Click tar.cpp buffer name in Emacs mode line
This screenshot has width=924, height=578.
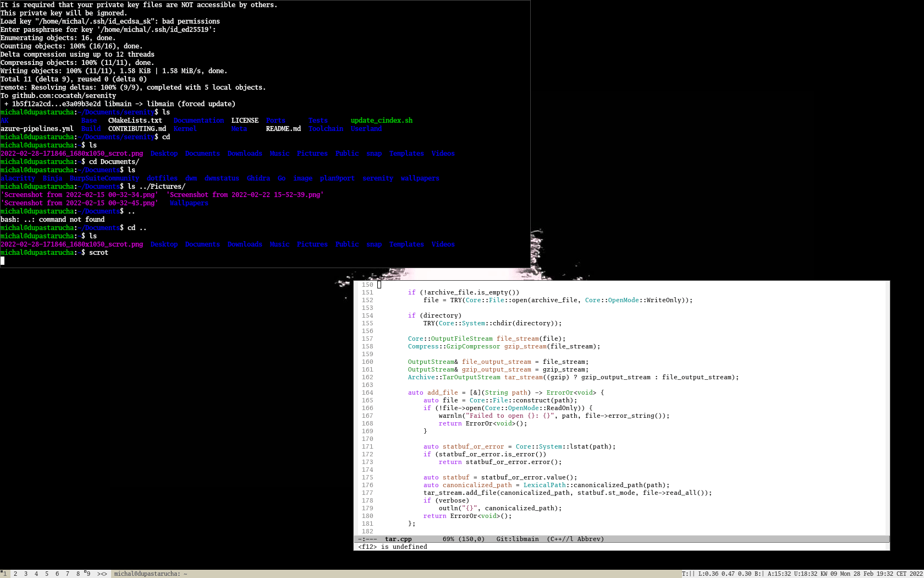[398, 539]
